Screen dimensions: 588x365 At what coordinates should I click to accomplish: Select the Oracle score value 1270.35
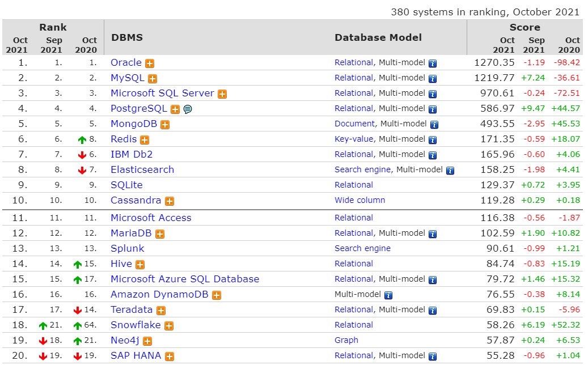(x=494, y=62)
